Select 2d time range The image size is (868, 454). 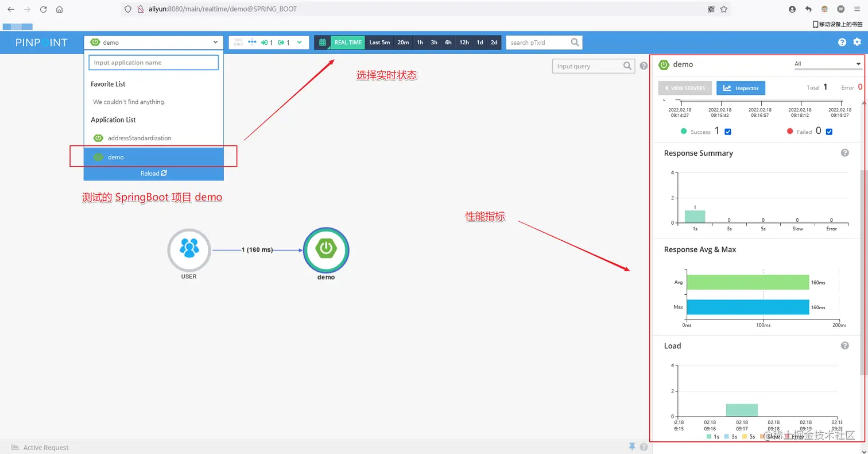[494, 43]
